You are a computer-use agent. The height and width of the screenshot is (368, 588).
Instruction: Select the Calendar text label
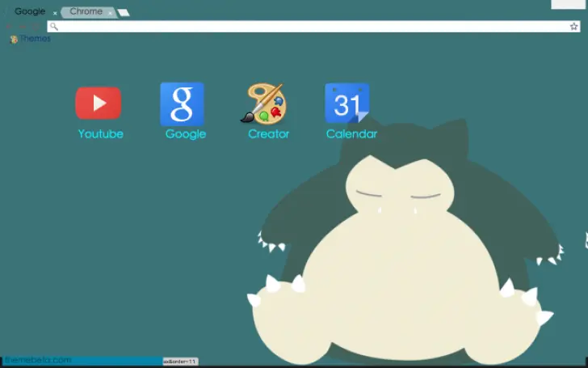[x=351, y=134]
